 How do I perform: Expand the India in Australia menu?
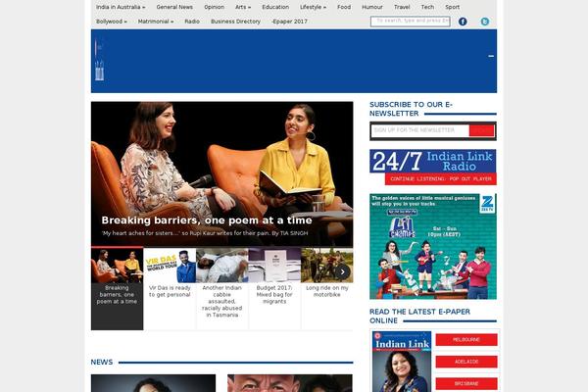(121, 7)
